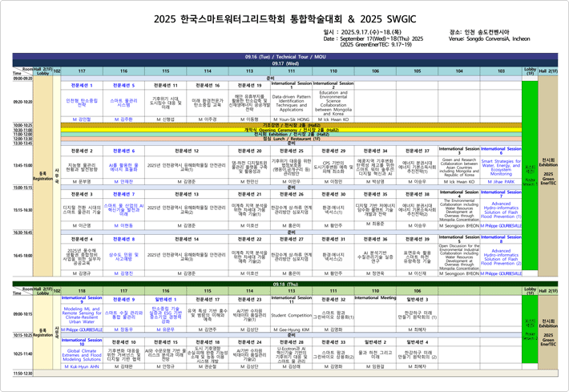Click the 전문세션 5 session title
This screenshot has height=392, width=569.
coord(127,84)
